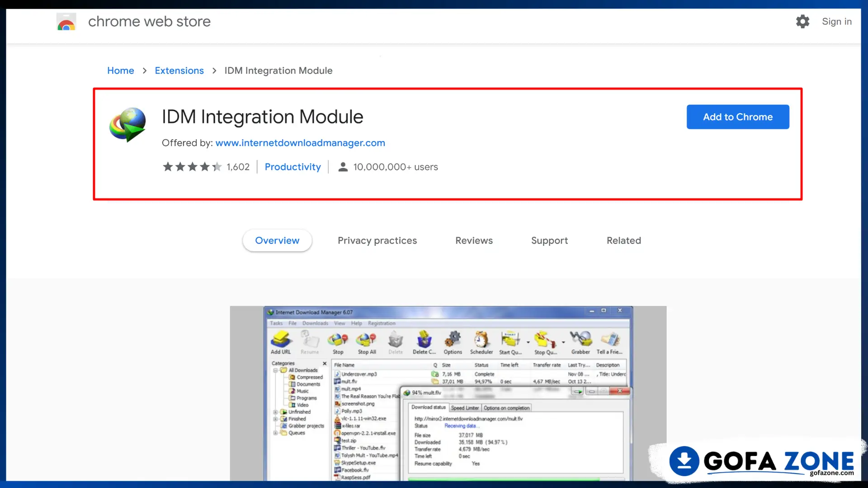This screenshot has width=868, height=488.
Task: Expand the Finished category node
Action: 275,419
